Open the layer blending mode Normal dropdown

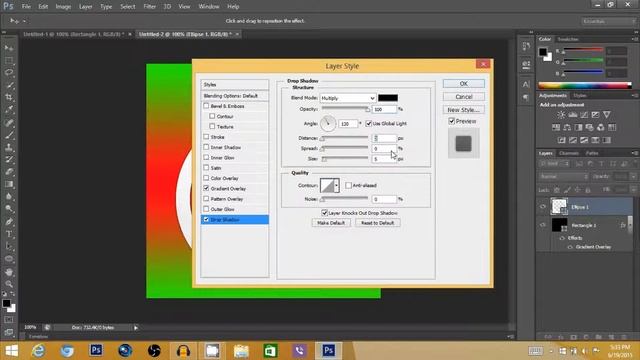click(564, 177)
